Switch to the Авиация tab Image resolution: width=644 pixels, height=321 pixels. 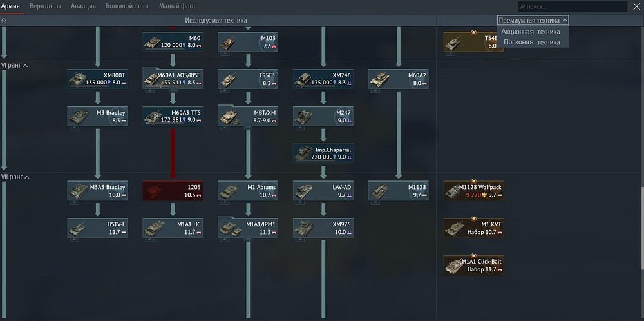83,6
